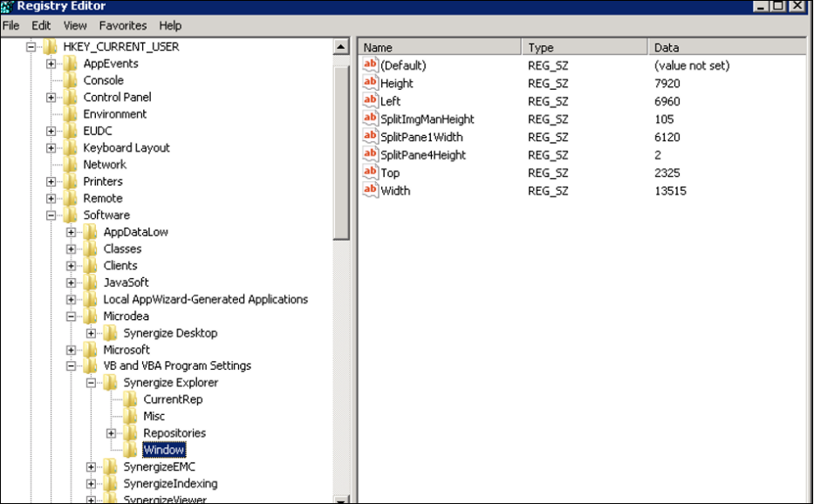Click the string icon beside Height
Viewport: 814px width, 504px height.
[x=370, y=83]
